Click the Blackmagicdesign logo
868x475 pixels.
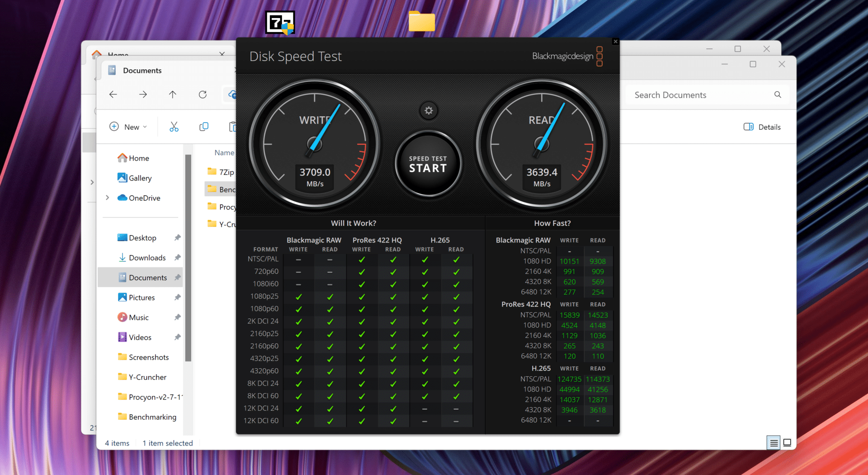click(567, 56)
